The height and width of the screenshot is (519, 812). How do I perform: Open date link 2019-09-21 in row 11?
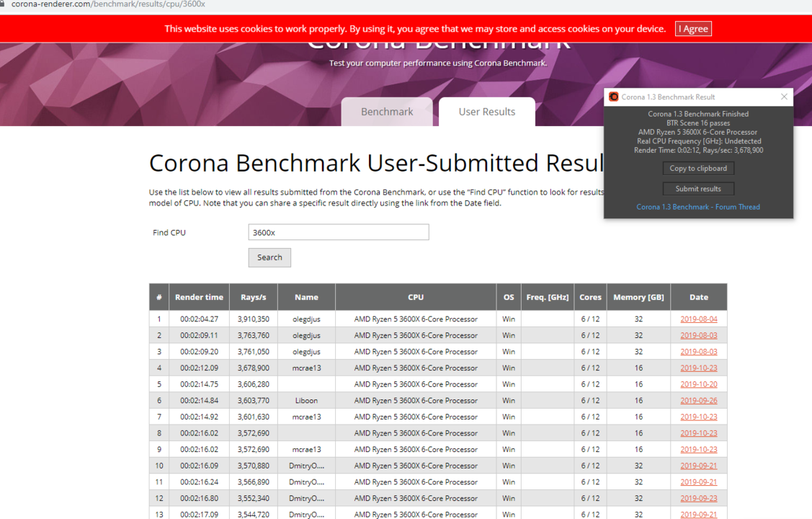pos(699,482)
